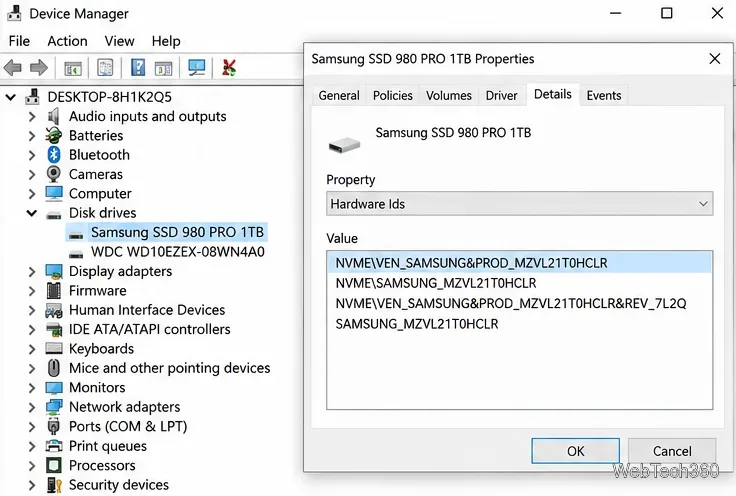Click the Mice and other pointing devices icon

[54, 368]
